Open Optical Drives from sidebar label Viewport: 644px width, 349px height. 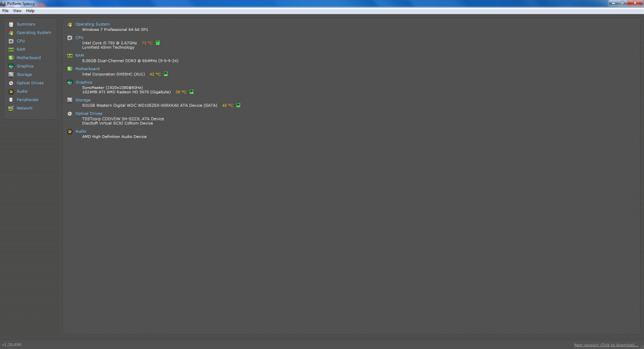30,83
